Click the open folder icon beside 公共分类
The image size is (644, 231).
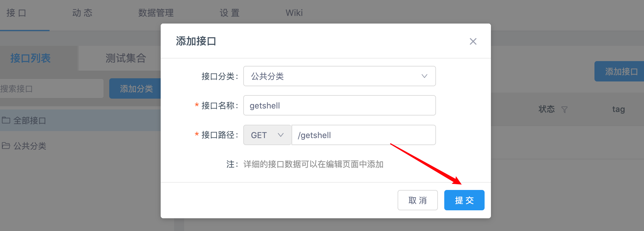[6, 146]
